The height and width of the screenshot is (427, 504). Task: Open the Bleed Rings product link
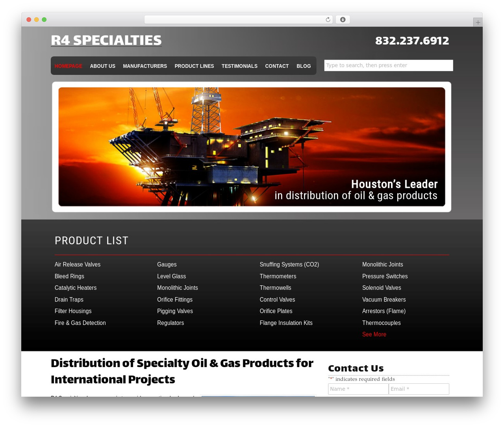coord(69,277)
